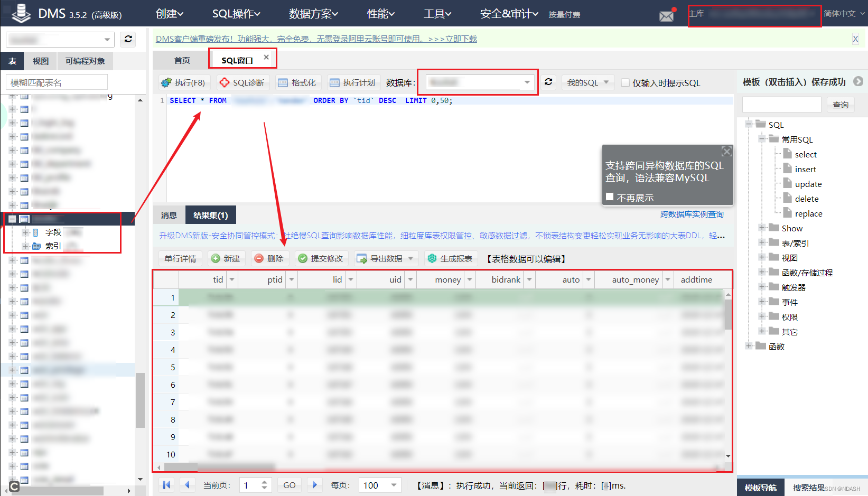Click GO to jump to page

[290, 485]
